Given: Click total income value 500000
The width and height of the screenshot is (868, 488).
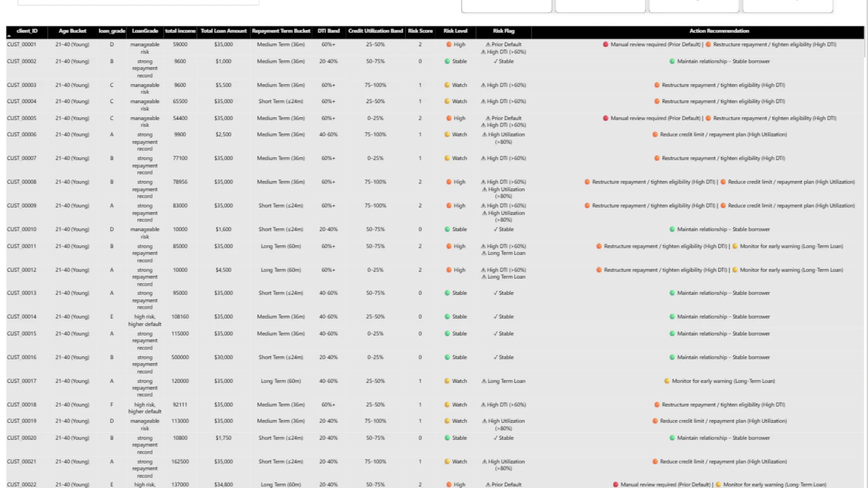Looking at the screenshot, I should tap(180, 357).
